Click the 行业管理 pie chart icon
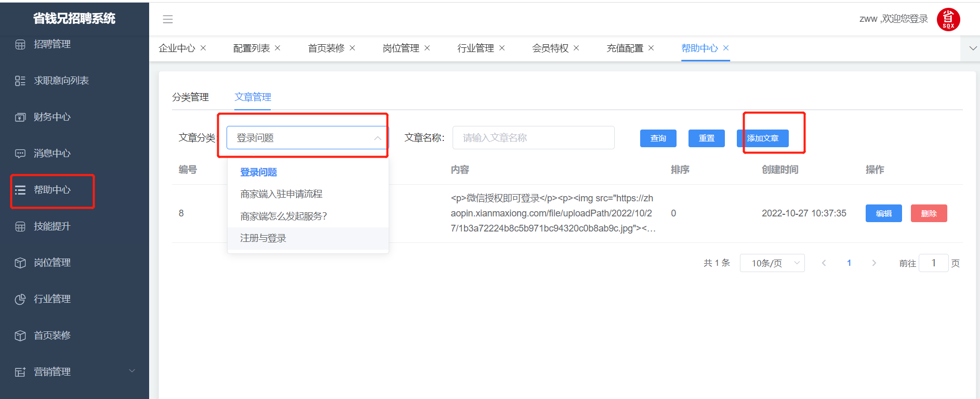The image size is (980, 399). pyautogui.click(x=20, y=299)
